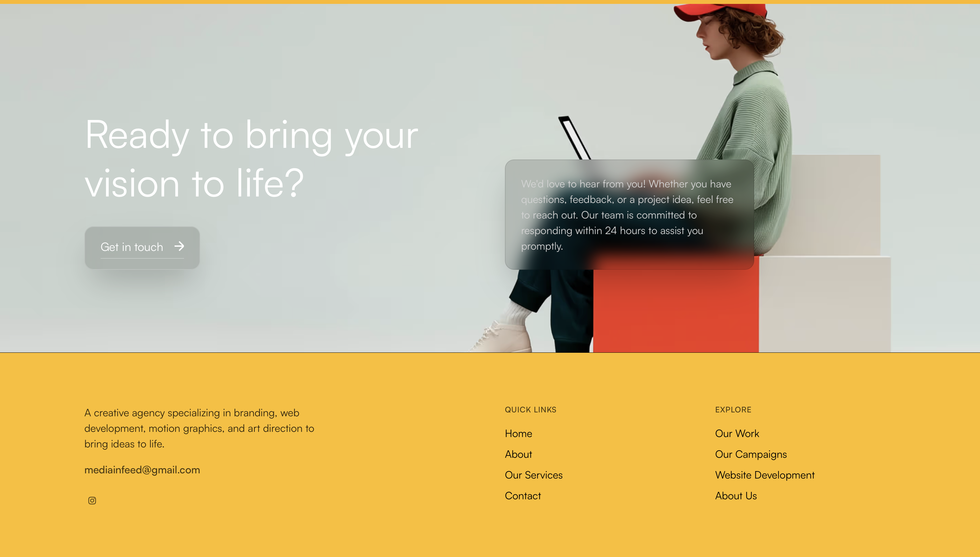The width and height of the screenshot is (980, 557).
Task: Go to the About footer link
Action: [x=518, y=454]
